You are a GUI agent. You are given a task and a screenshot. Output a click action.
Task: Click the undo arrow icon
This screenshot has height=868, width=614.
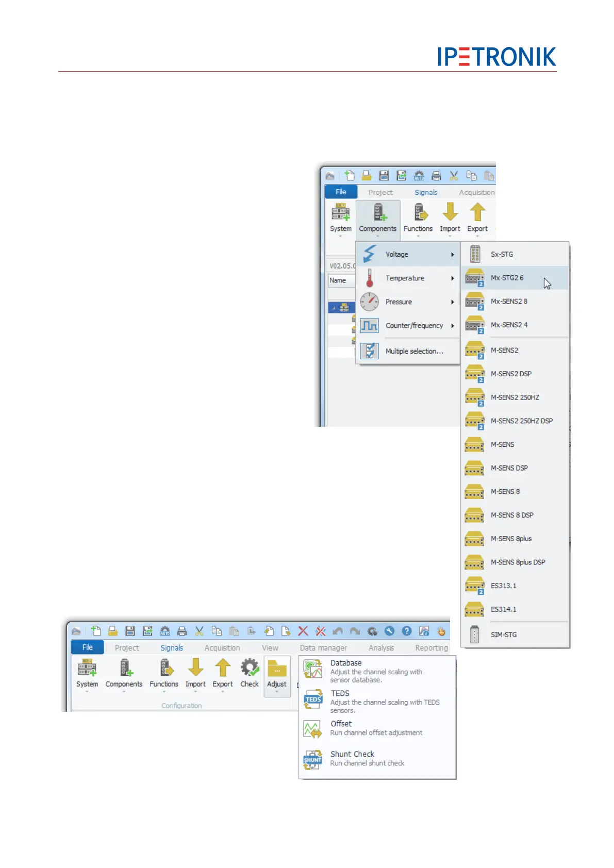[338, 631]
